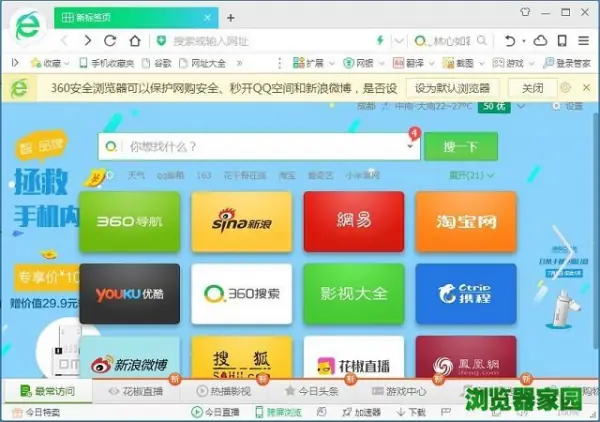Viewport: 600px width, 422px height.
Task: Expand the 展开(21) quick links
Action: [x=471, y=175]
